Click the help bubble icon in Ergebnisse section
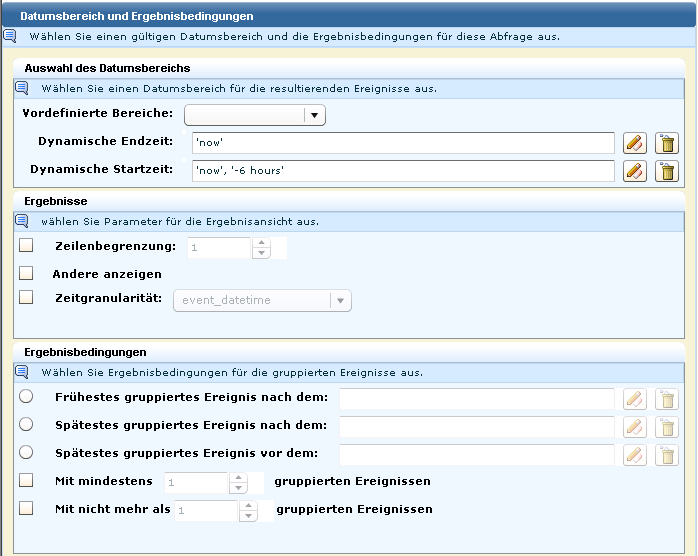This screenshot has height=556, width=698. click(x=22, y=221)
